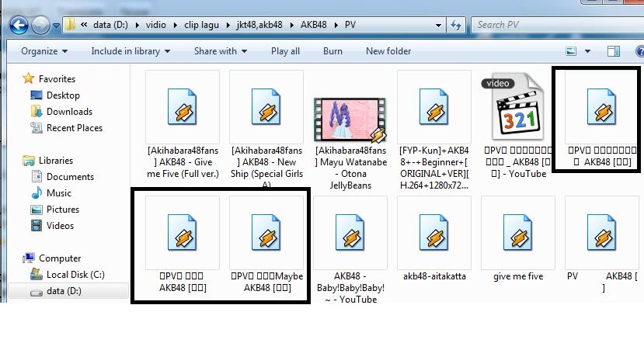Refresh the PV folder view
Screen dimensions: 644x357
pos(455,25)
